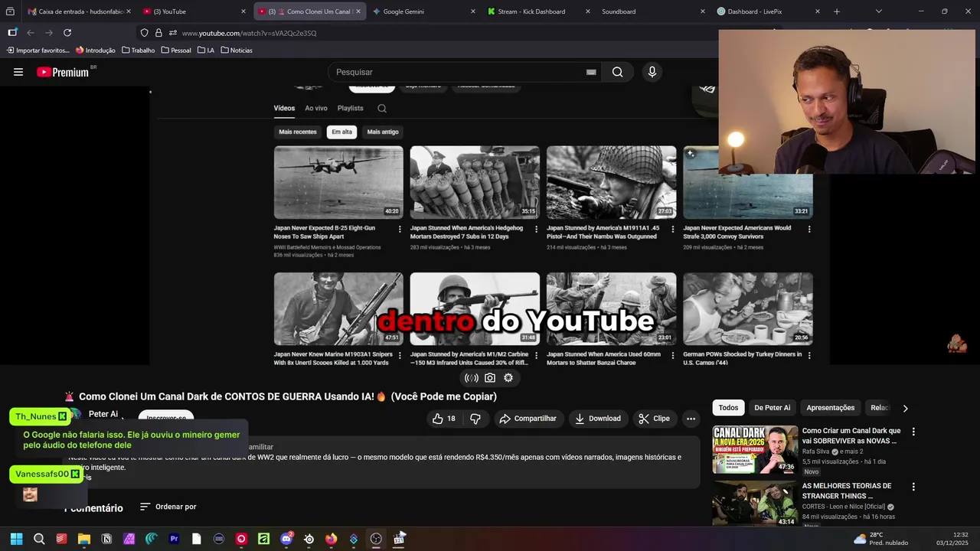Go back with browser back arrow
The height and width of the screenshot is (551, 980).
pyautogui.click(x=31, y=33)
